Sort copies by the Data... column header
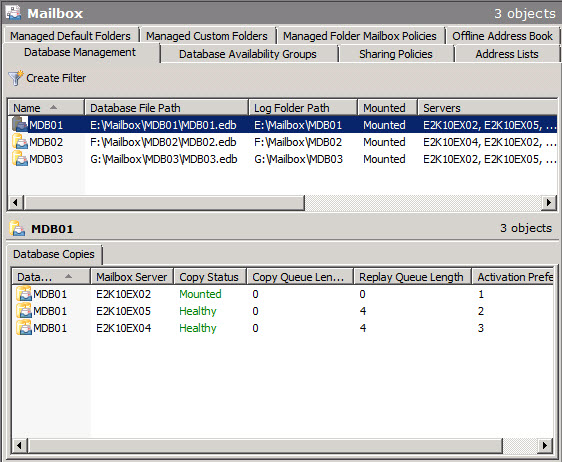 coord(51,277)
